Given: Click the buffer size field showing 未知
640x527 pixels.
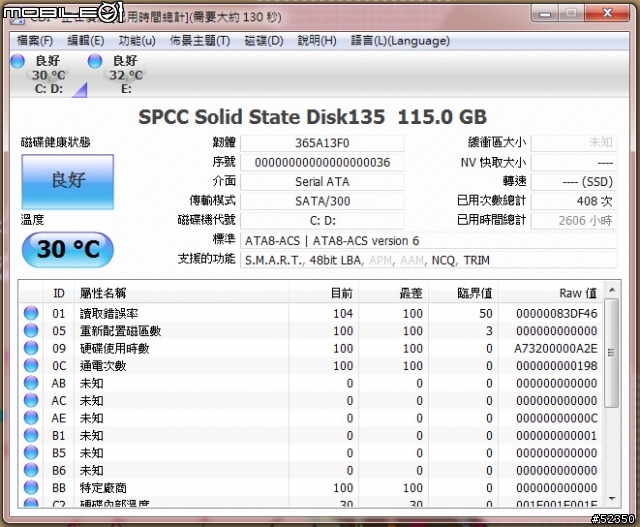Looking at the screenshot, I should click(574, 143).
